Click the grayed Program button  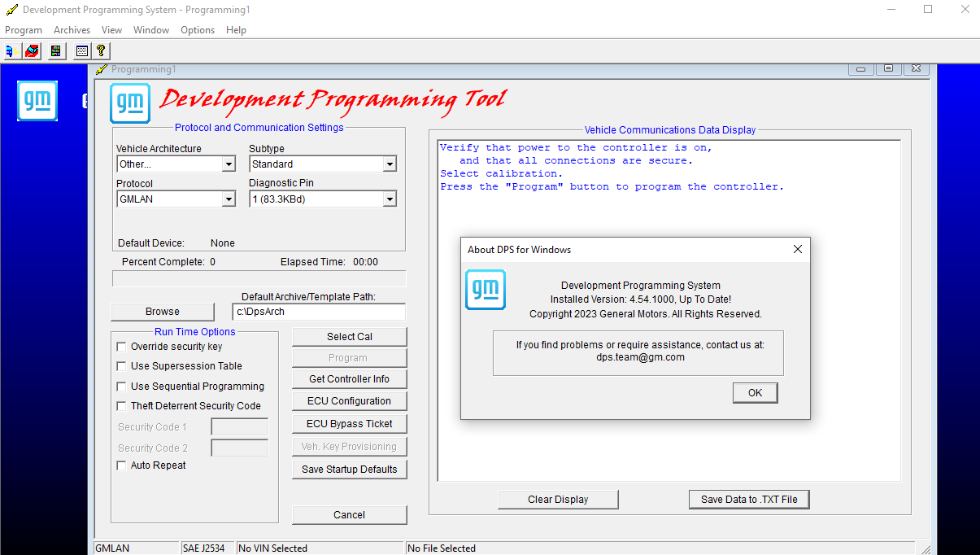tap(350, 358)
